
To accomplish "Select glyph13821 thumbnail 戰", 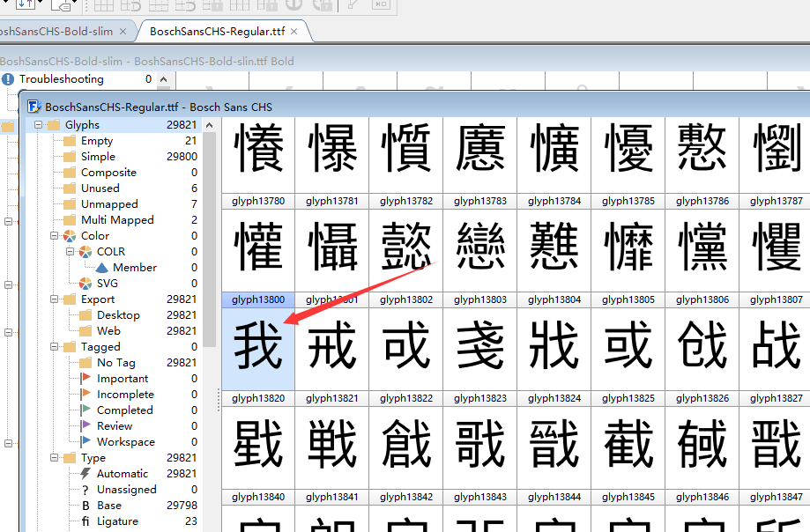I will (331, 447).
